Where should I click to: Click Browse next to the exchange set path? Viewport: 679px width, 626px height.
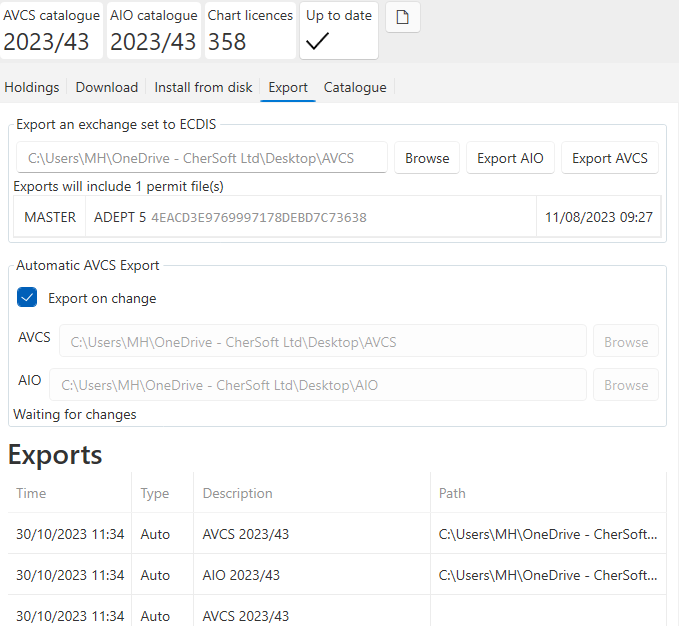tap(427, 158)
